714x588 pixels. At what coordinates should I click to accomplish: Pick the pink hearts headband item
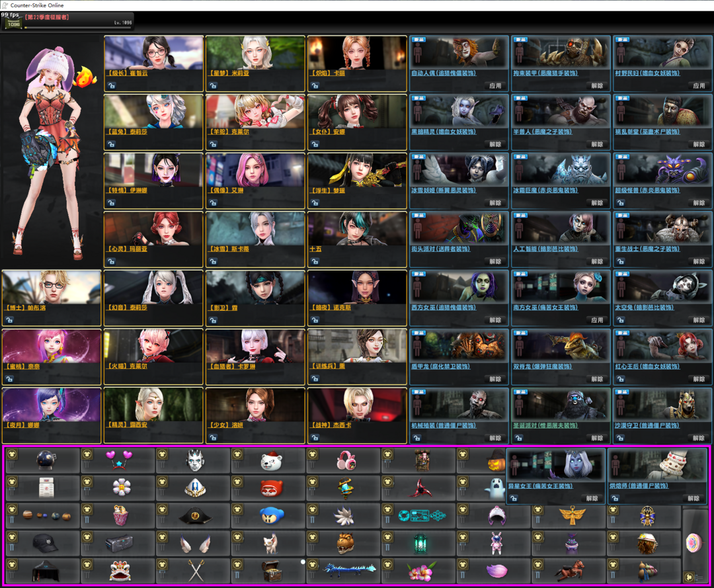(119, 460)
